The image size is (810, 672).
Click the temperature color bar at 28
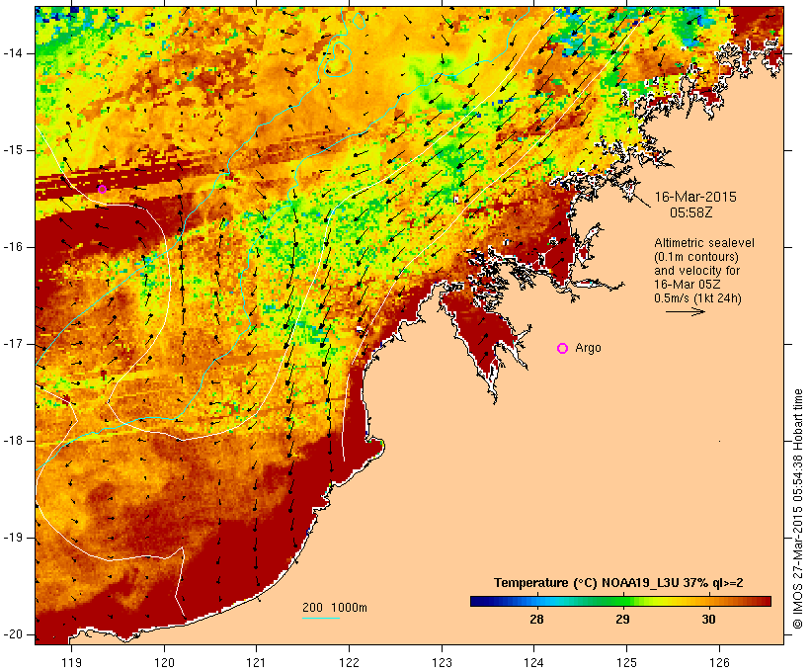click(537, 601)
